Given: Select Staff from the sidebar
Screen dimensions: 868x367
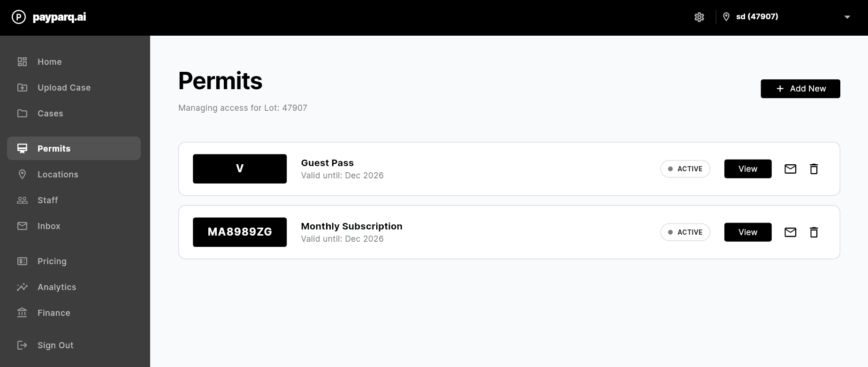Looking at the screenshot, I should (48, 200).
